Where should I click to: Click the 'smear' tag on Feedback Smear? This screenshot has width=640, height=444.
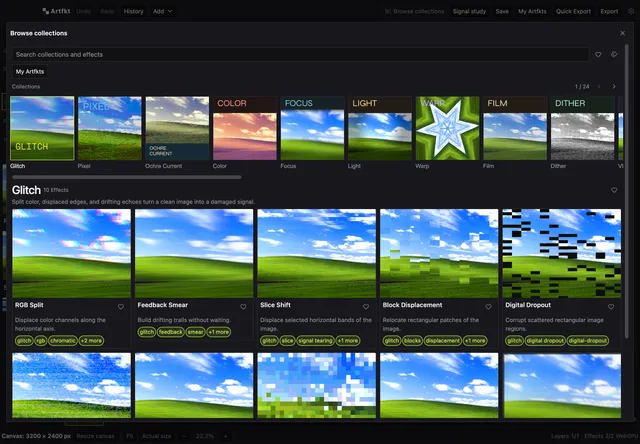196,332
